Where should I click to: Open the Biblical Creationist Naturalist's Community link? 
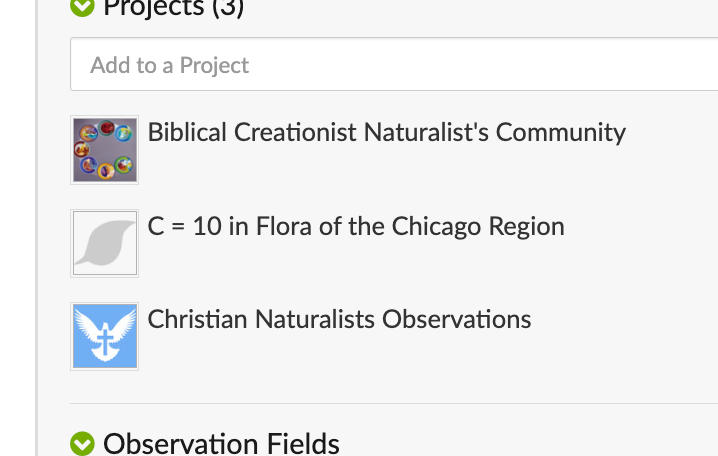pyautogui.click(x=386, y=132)
